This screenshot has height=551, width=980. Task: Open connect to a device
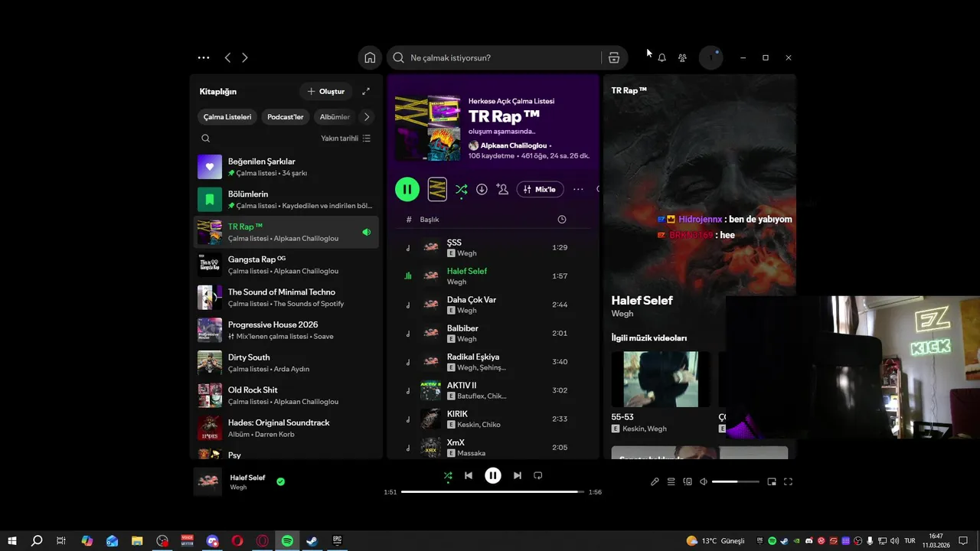point(688,481)
